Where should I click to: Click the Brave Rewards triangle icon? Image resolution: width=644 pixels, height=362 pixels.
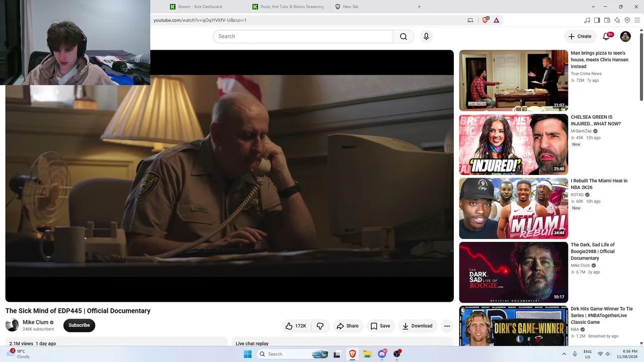tap(496, 20)
